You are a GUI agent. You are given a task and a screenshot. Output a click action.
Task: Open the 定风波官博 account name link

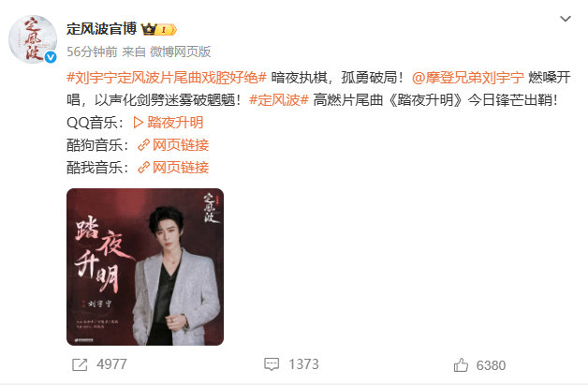pos(102,29)
